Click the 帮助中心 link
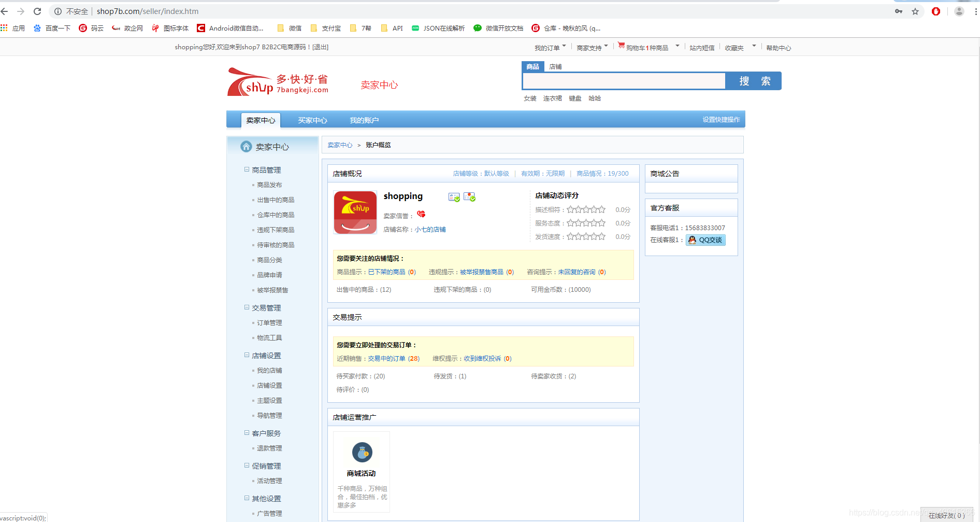This screenshot has width=980, height=522. 779,48
